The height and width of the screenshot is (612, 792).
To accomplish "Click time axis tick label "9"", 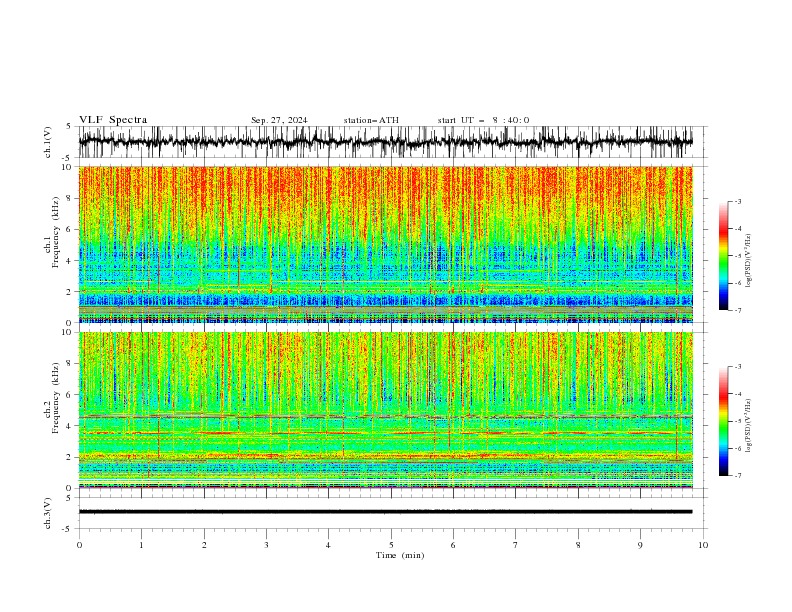I will point(640,545).
